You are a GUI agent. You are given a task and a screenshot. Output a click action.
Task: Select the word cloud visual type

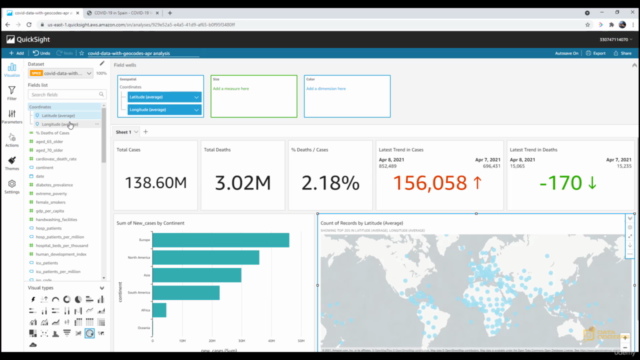point(33,345)
